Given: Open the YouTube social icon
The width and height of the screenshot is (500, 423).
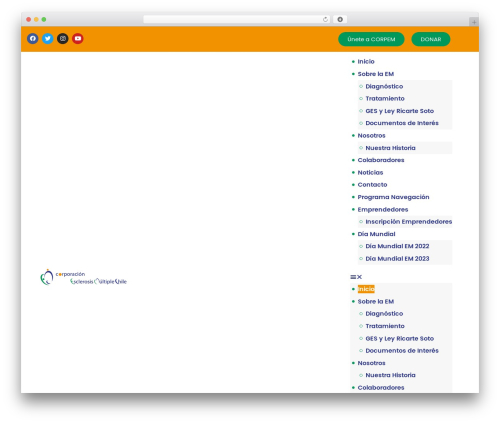Looking at the screenshot, I should coord(78,39).
